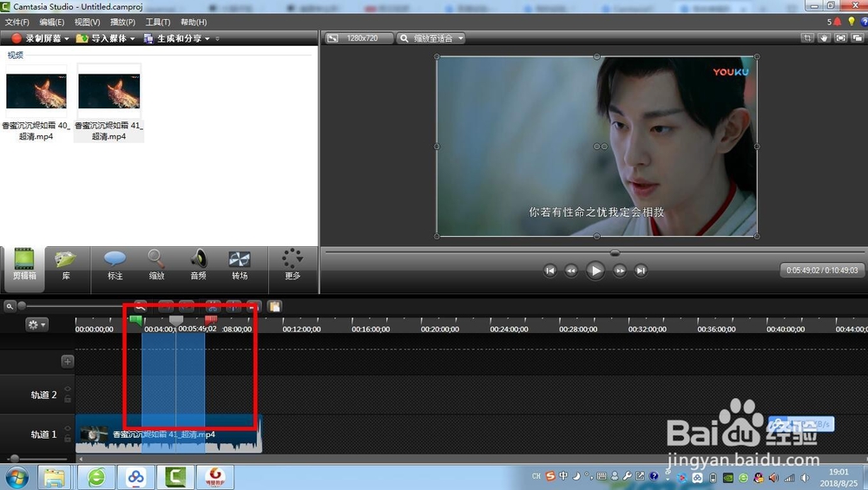
Task: Add a new track with plus button
Action: [67, 361]
